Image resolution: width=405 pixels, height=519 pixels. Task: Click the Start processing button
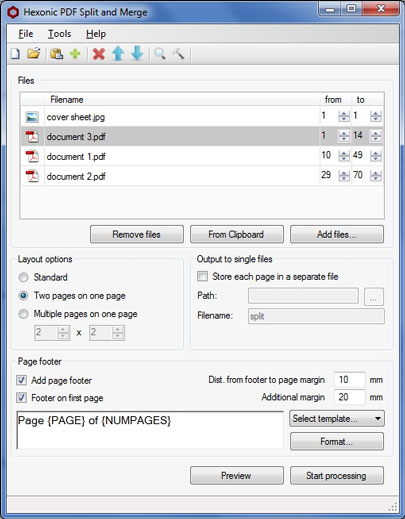pyautogui.click(x=337, y=476)
